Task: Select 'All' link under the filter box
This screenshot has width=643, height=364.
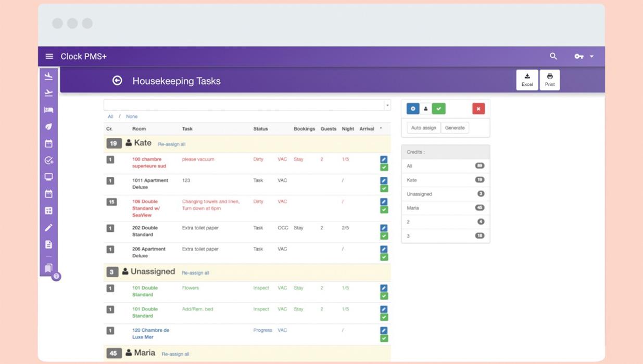Action: pos(110,116)
